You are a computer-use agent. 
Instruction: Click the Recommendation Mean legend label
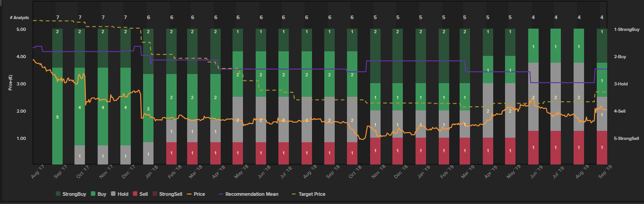pos(252,194)
